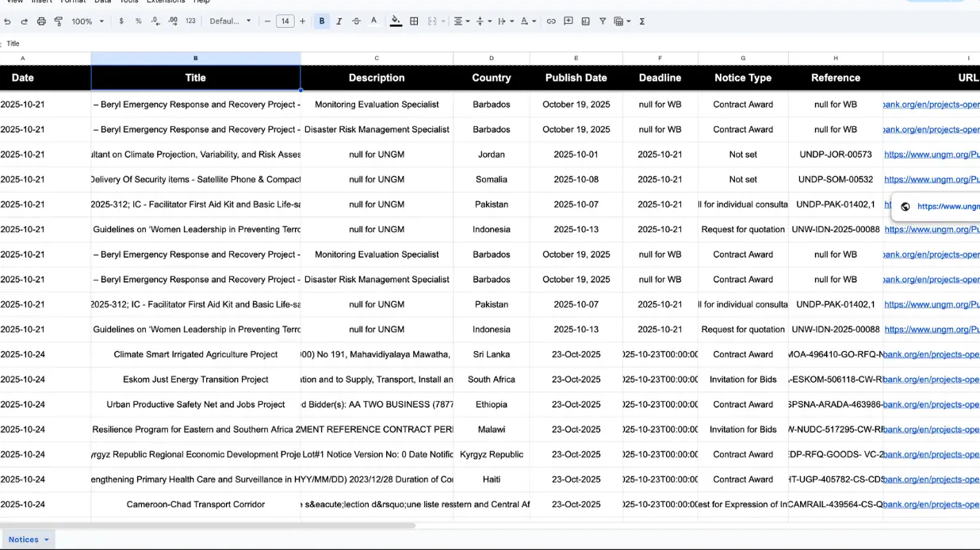The height and width of the screenshot is (550, 980).
Task: Expand the horizontal align dropdown
Action: pyautogui.click(x=461, y=21)
